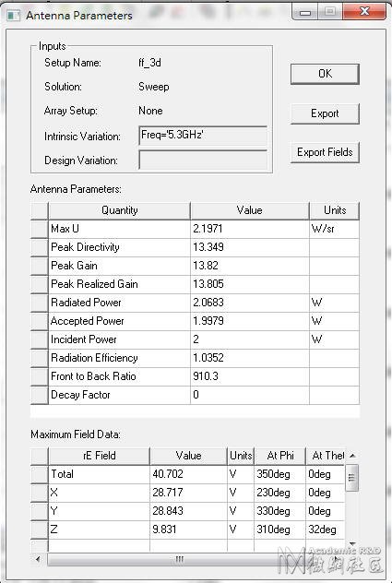Select the Units column header in Antenna Parameters
This screenshot has width=392, height=583.
coord(334,210)
